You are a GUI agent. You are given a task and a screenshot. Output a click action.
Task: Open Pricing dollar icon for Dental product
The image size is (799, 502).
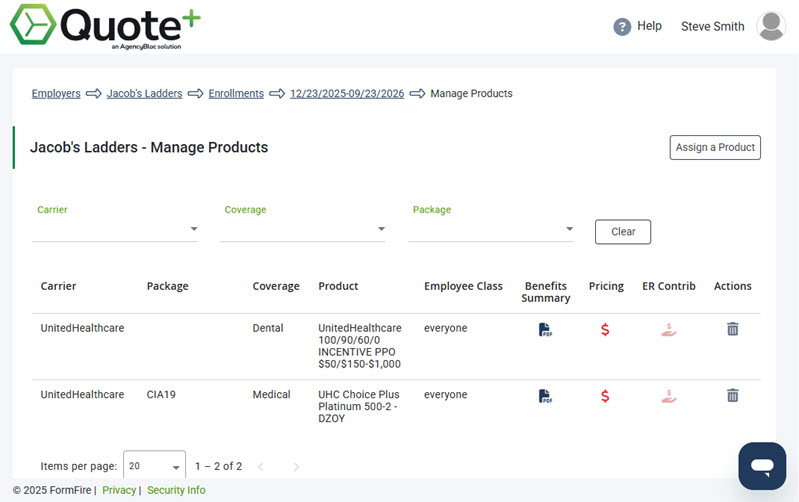605,330
